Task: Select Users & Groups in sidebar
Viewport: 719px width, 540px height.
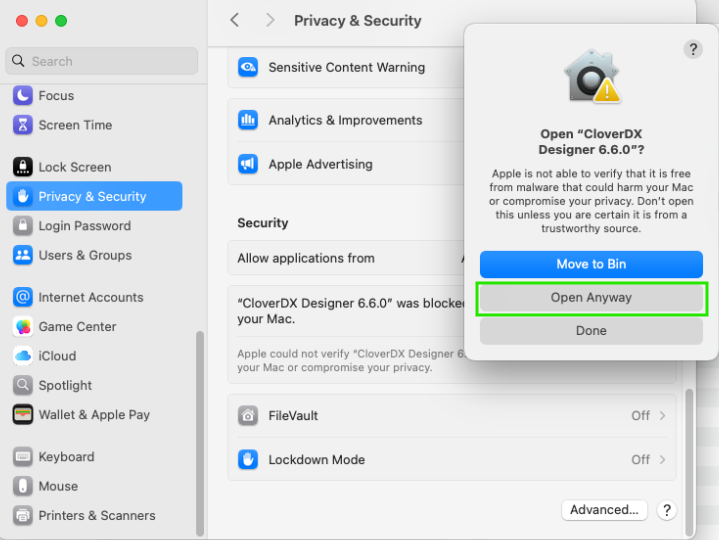Action: [94, 255]
